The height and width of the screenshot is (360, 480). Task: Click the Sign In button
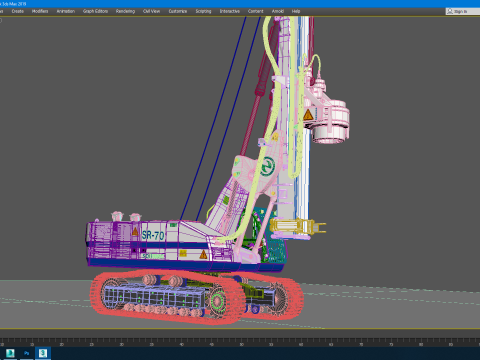[x=462, y=11]
